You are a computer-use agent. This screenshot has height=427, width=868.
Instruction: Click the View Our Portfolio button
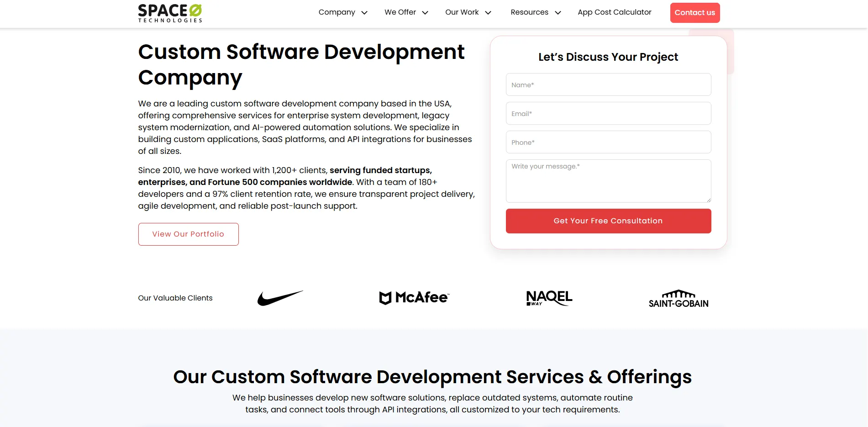[x=188, y=234]
